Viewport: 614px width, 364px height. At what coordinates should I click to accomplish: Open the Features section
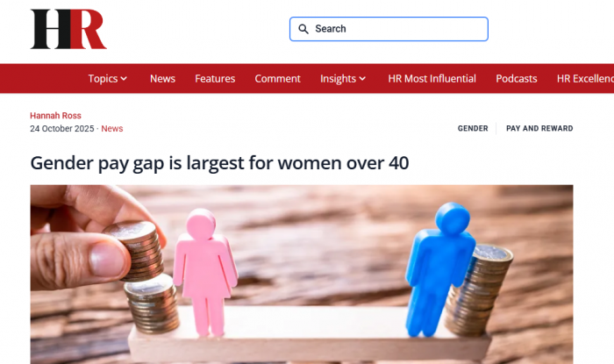tap(215, 79)
